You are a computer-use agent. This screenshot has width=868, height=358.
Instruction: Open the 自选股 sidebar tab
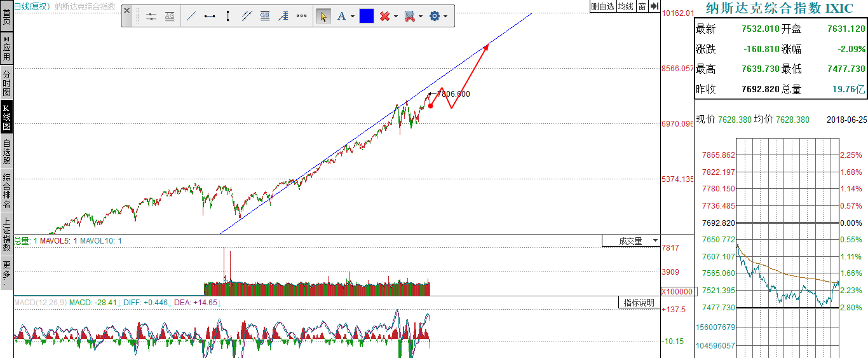6,152
